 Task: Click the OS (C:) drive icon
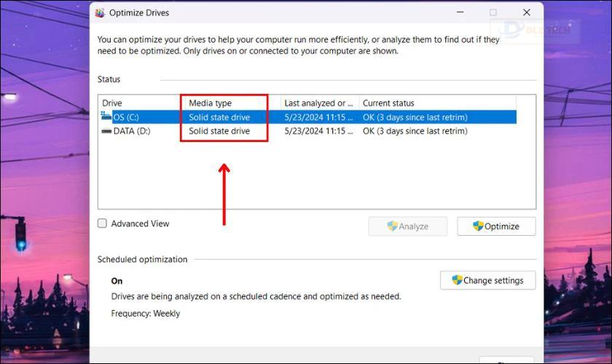(106, 116)
